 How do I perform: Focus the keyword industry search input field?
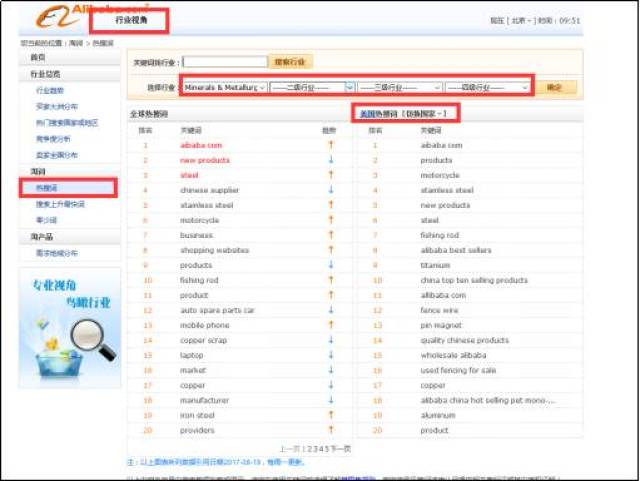pos(225,62)
